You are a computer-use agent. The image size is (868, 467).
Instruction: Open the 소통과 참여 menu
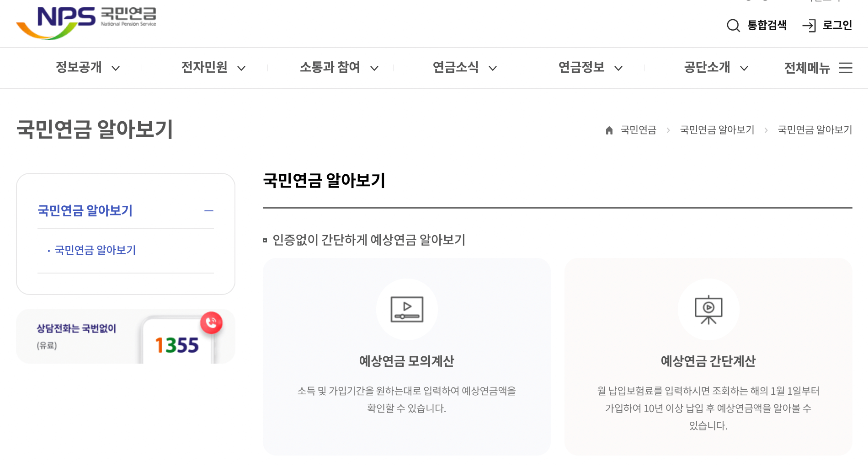[x=330, y=68]
